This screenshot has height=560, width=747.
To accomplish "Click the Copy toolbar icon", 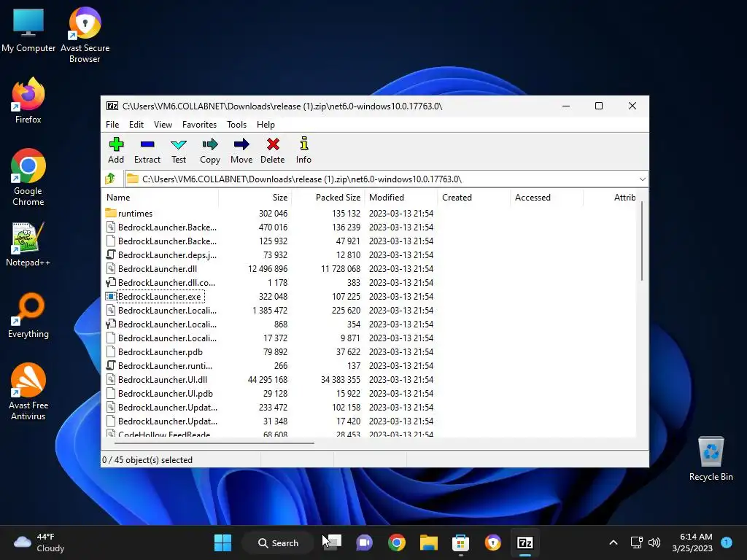I will click(210, 144).
